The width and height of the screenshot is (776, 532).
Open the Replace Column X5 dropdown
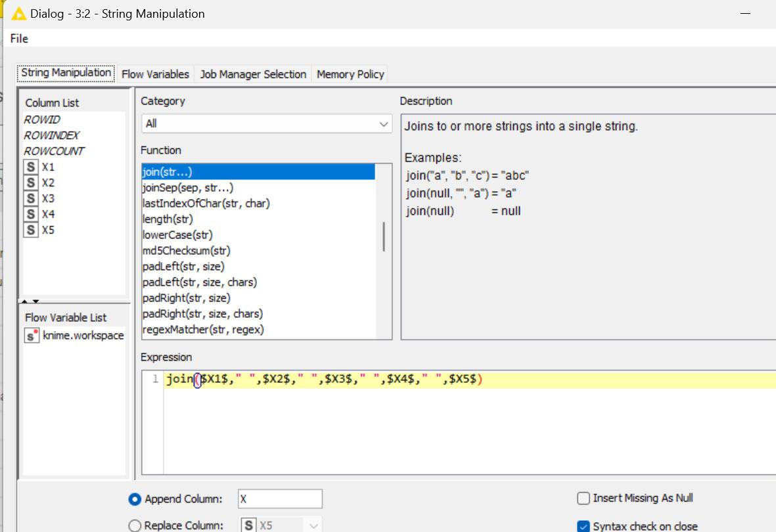coord(313,525)
